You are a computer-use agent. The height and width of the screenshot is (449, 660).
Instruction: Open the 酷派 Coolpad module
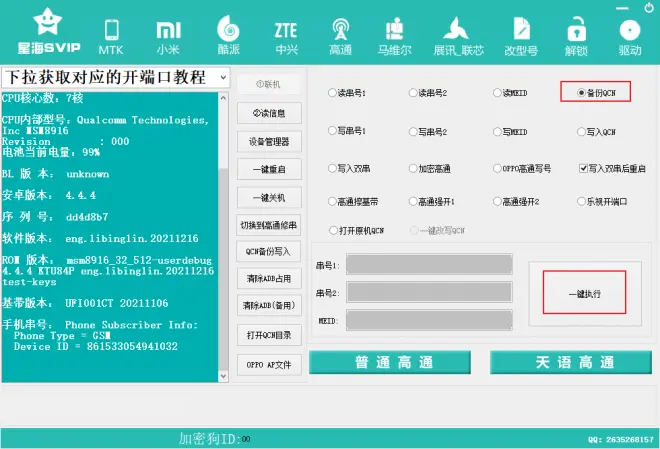click(229, 35)
